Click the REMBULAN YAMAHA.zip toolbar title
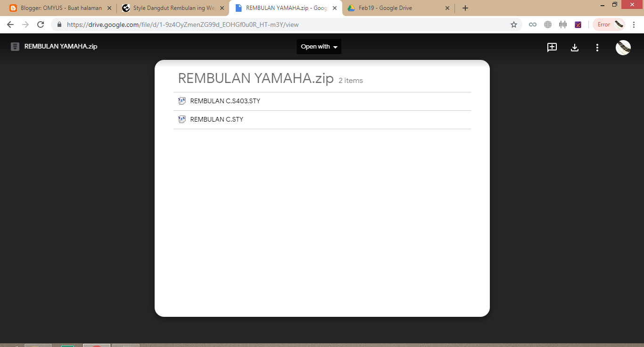This screenshot has width=644, height=347. coord(61,47)
